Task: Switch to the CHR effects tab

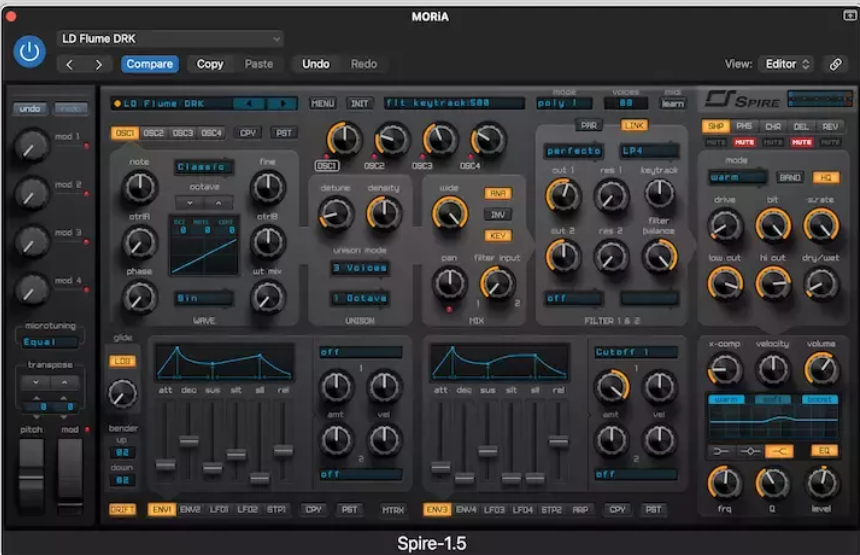Action: click(x=773, y=127)
